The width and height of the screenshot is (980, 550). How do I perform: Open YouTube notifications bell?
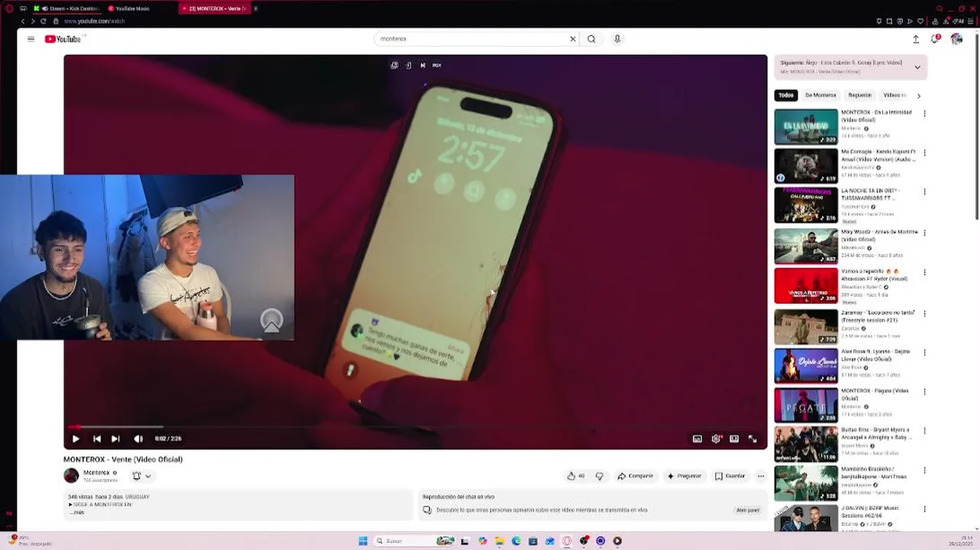coord(935,39)
